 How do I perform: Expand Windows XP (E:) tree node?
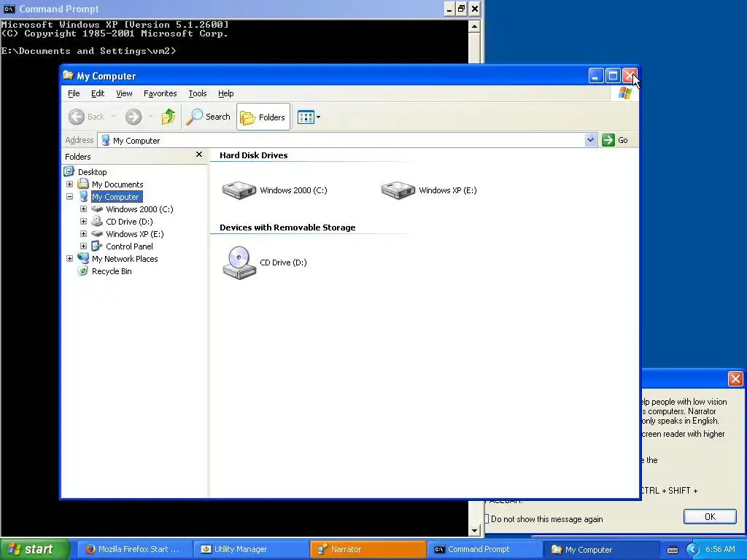click(83, 233)
